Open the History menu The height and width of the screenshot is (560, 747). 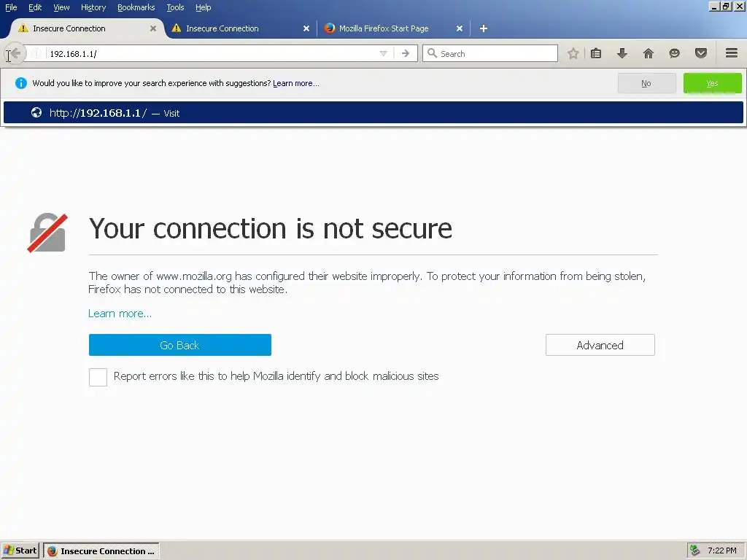click(x=93, y=7)
